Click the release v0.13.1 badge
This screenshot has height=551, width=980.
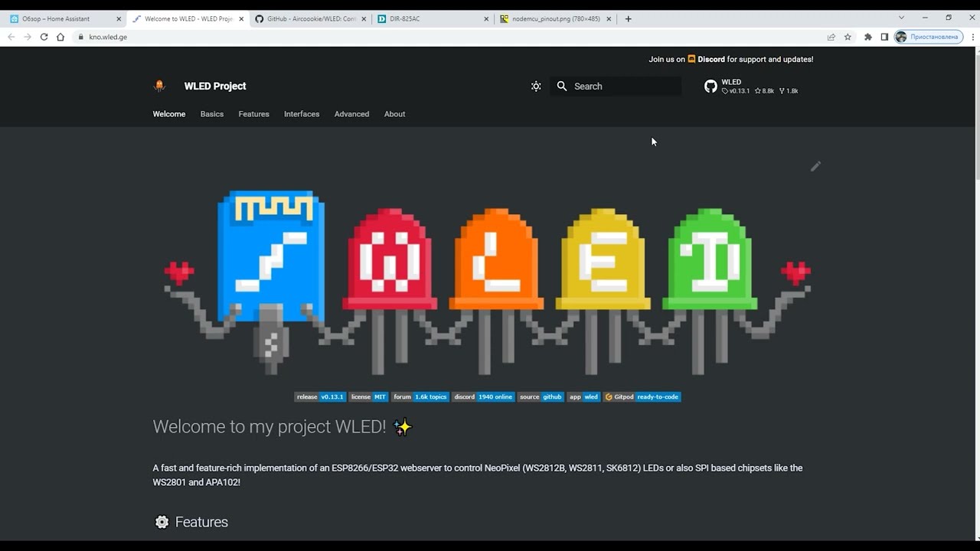(x=320, y=396)
